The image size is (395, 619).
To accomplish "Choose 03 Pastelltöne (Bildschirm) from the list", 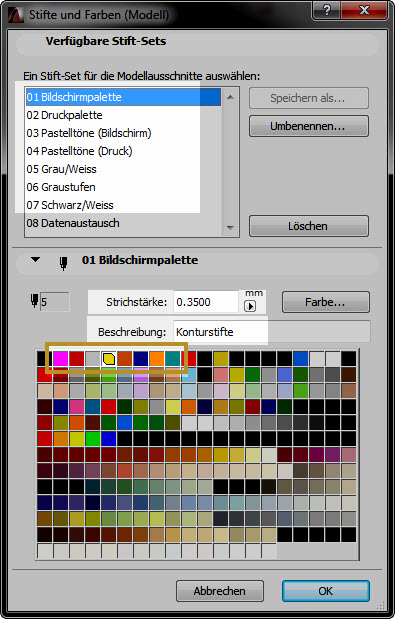I will 123,133.
